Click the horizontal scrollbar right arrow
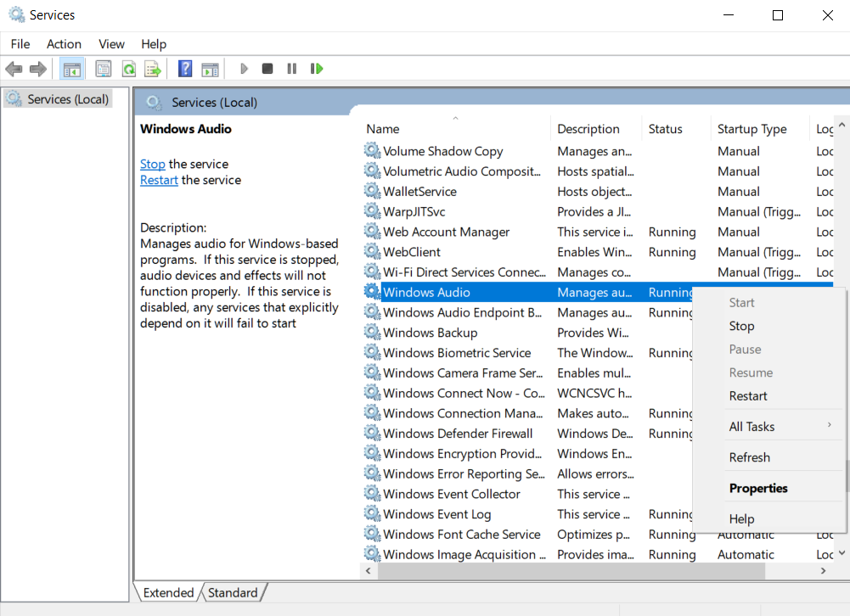 pos(823,572)
